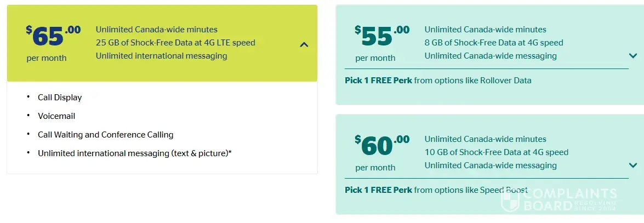Open the Pick 1 FREE Perk Speed Boost line
644x223 pixels.
(x=436, y=190)
